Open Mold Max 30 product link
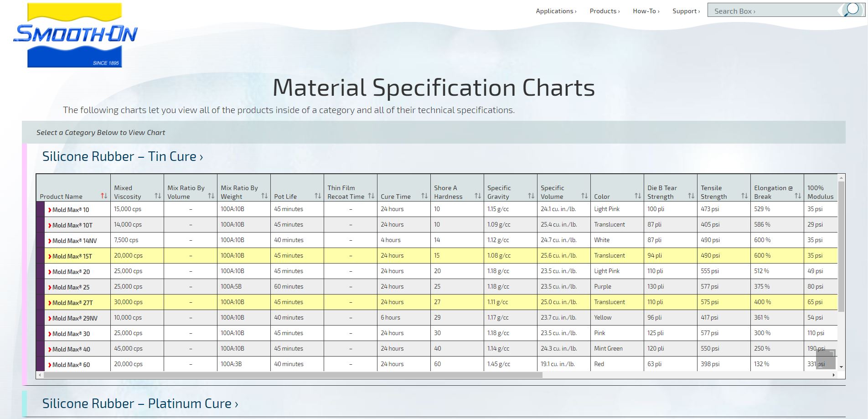 coord(69,334)
